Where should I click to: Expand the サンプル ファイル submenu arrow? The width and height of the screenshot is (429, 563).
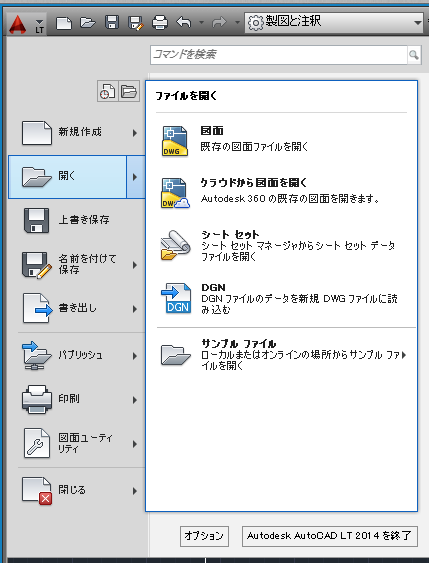pos(404,355)
